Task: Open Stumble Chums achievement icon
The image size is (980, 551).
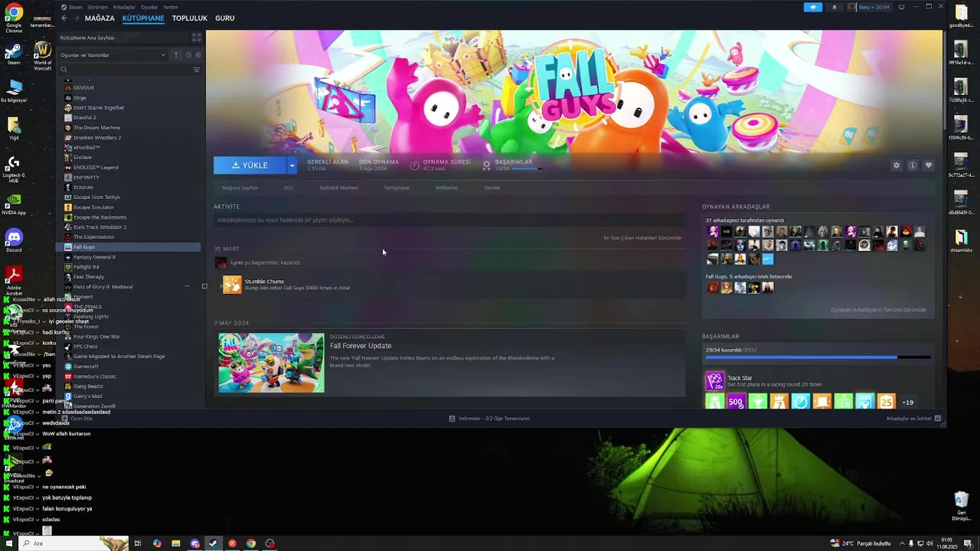Action: (232, 285)
